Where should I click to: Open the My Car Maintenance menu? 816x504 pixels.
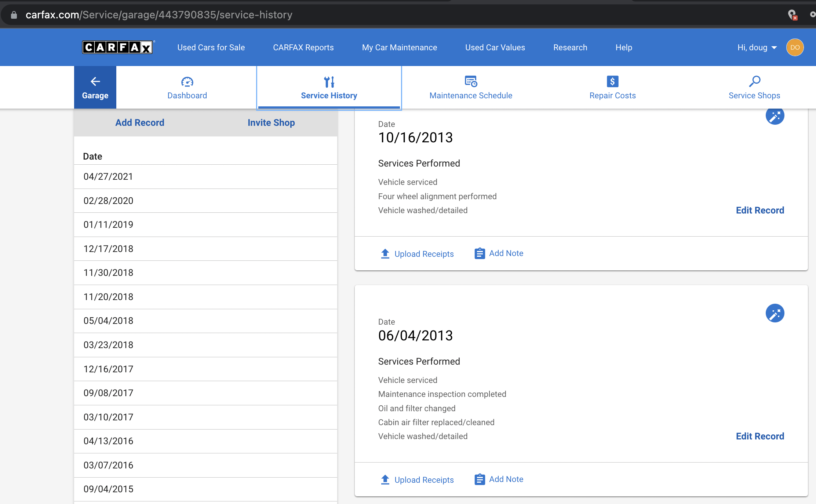(400, 48)
